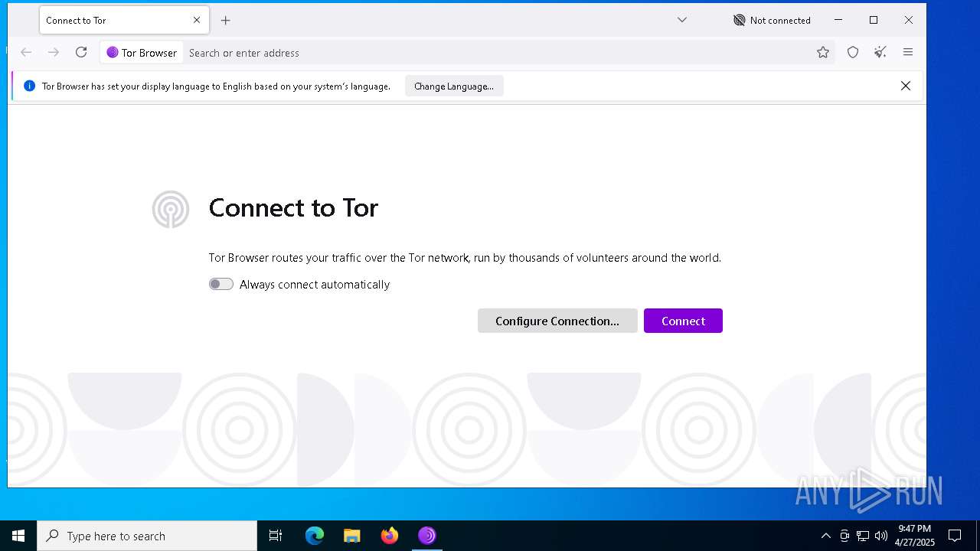Image resolution: width=980 pixels, height=551 pixels.
Task: Click the network tray icon
Action: (x=863, y=536)
